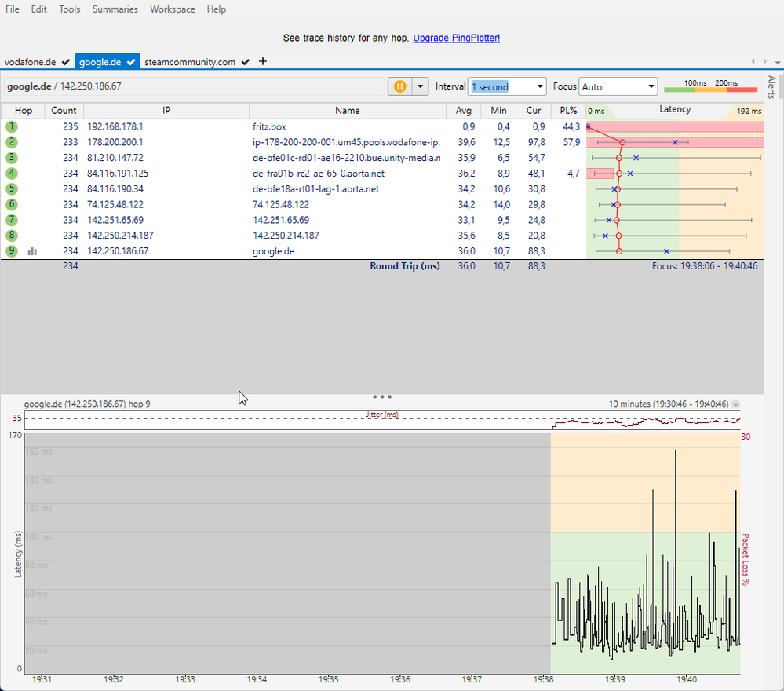
Task: Click the Cur column header
Action: pos(534,111)
